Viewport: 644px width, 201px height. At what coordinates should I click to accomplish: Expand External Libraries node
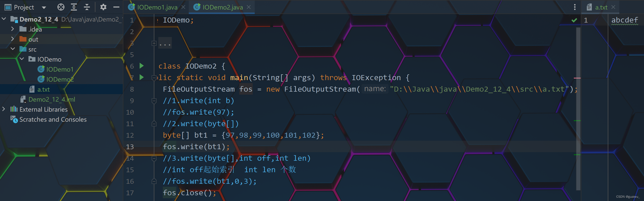(x=3, y=109)
